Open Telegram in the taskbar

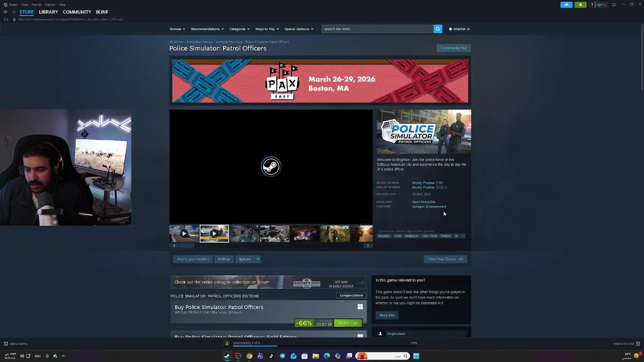pos(282,356)
